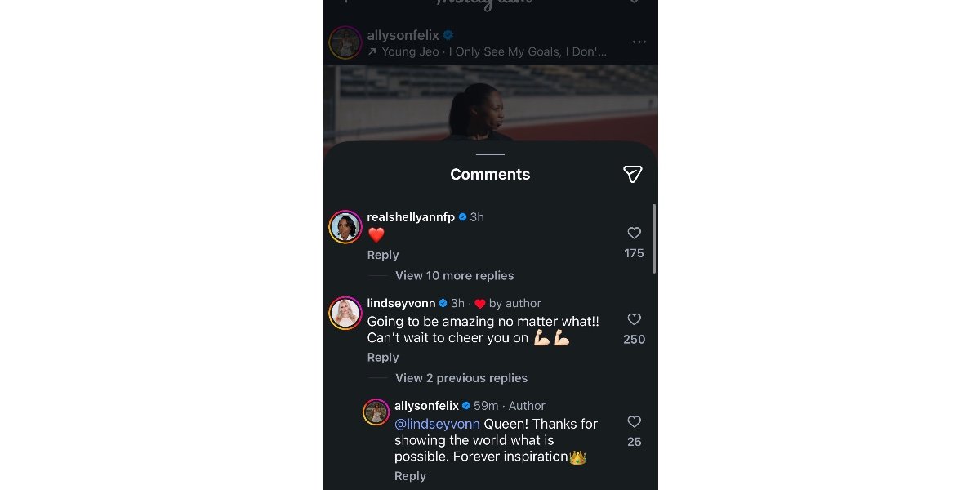Like allysonfelix's reply comment
This screenshot has height=490, width=980.
click(x=634, y=421)
